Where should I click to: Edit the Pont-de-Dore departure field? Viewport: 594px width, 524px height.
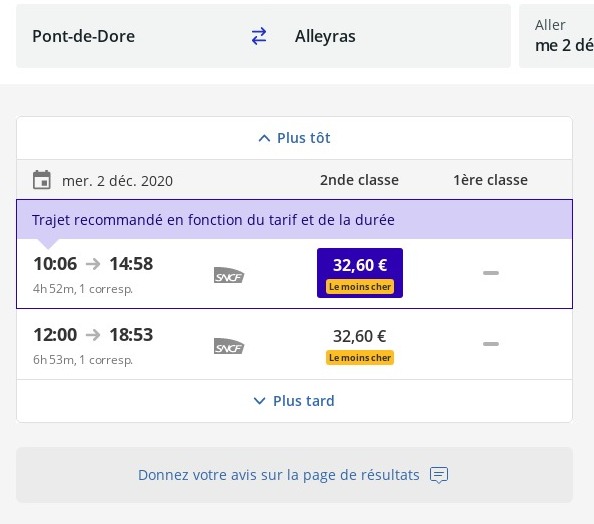coord(131,36)
